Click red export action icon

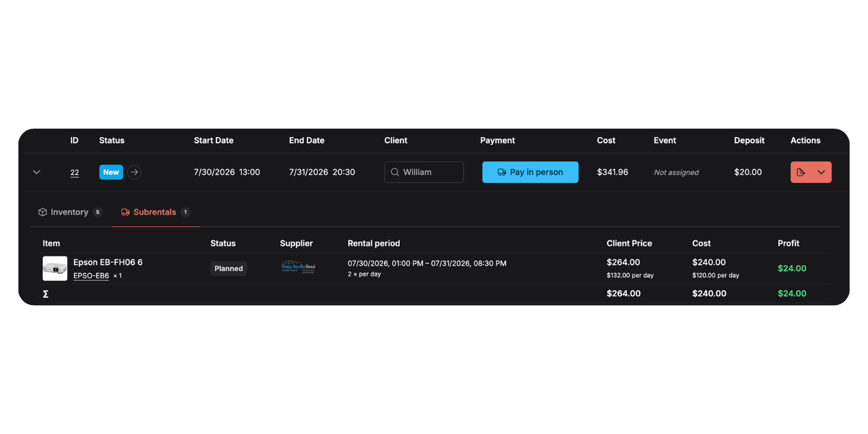point(801,172)
